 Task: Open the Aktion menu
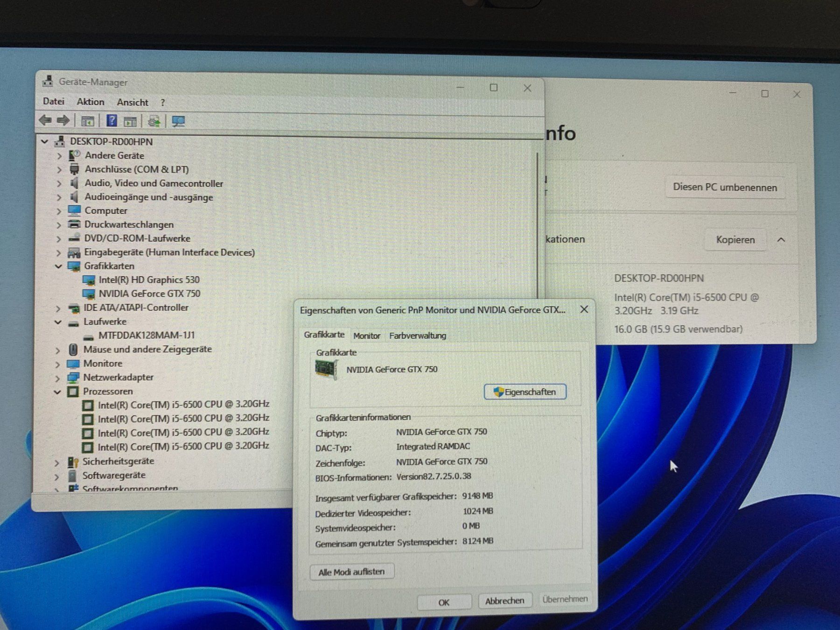[91, 102]
